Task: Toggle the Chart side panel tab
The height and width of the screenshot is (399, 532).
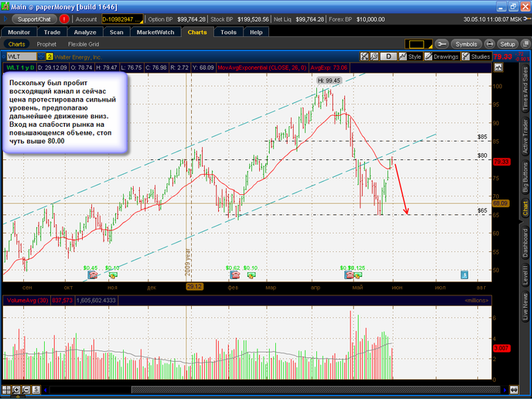Action: click(x=525, y=208)
